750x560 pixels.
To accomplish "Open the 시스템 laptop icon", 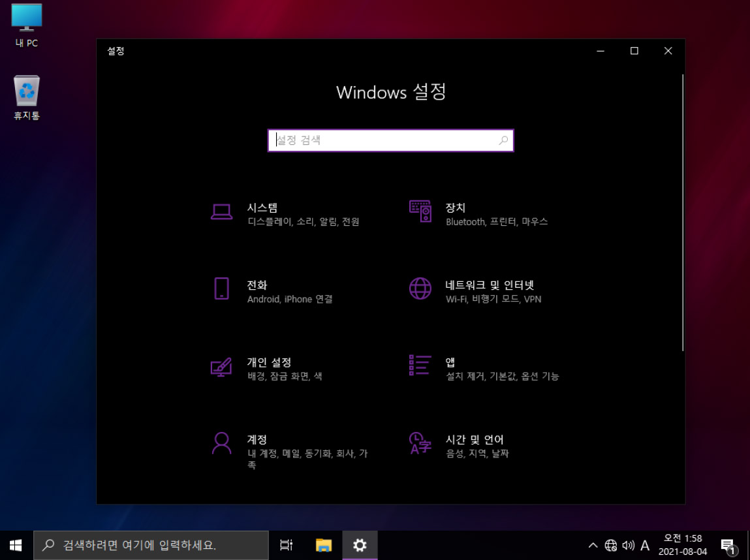I will pyautogui.click(x=221, y=212).
